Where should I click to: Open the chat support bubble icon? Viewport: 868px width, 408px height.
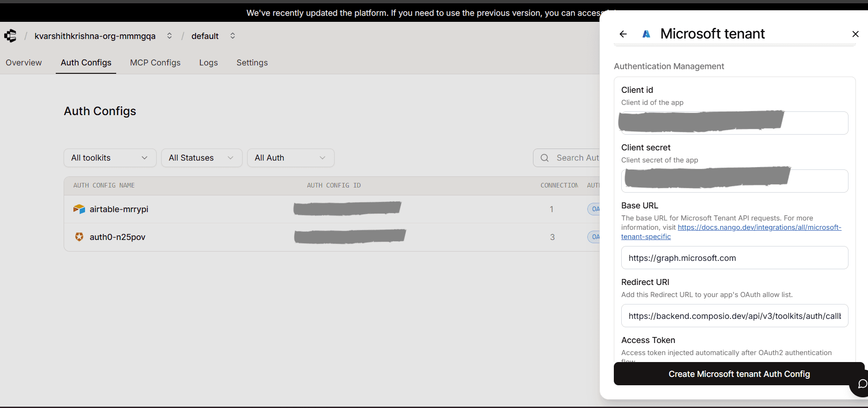point(861,384)
